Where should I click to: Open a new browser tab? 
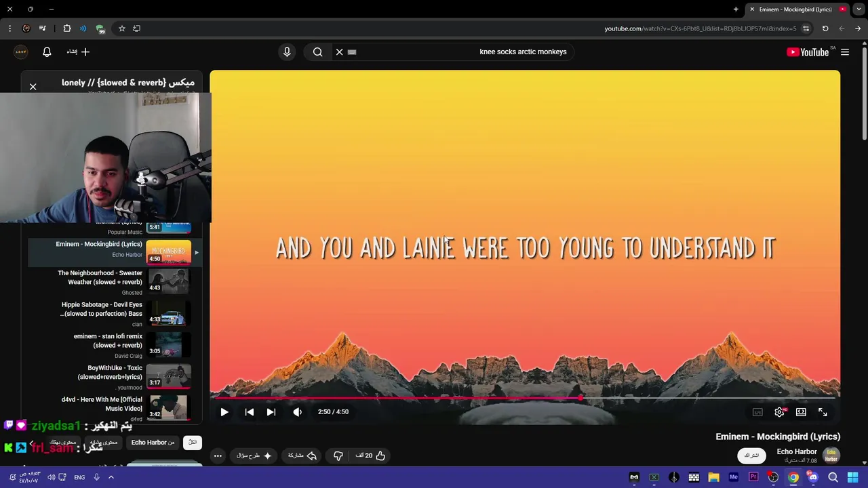[x=736, y=9]
